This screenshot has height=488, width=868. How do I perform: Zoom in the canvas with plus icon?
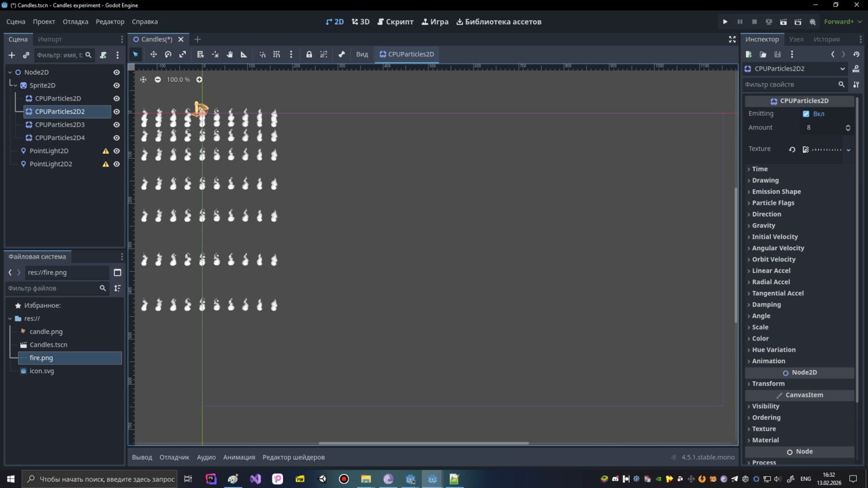(x=199, y=80)
